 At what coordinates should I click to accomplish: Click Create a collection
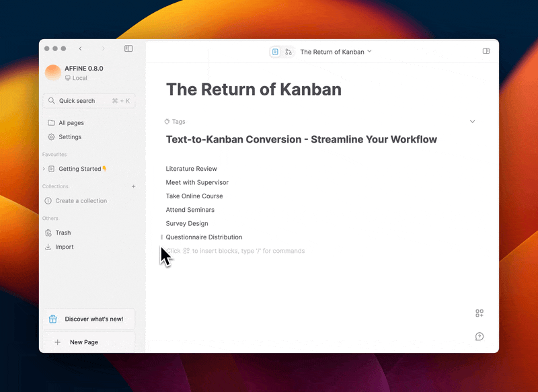[x=81, y=201]
